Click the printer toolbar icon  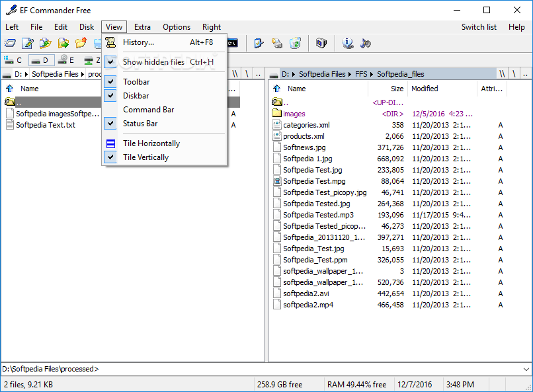point(277,43)
